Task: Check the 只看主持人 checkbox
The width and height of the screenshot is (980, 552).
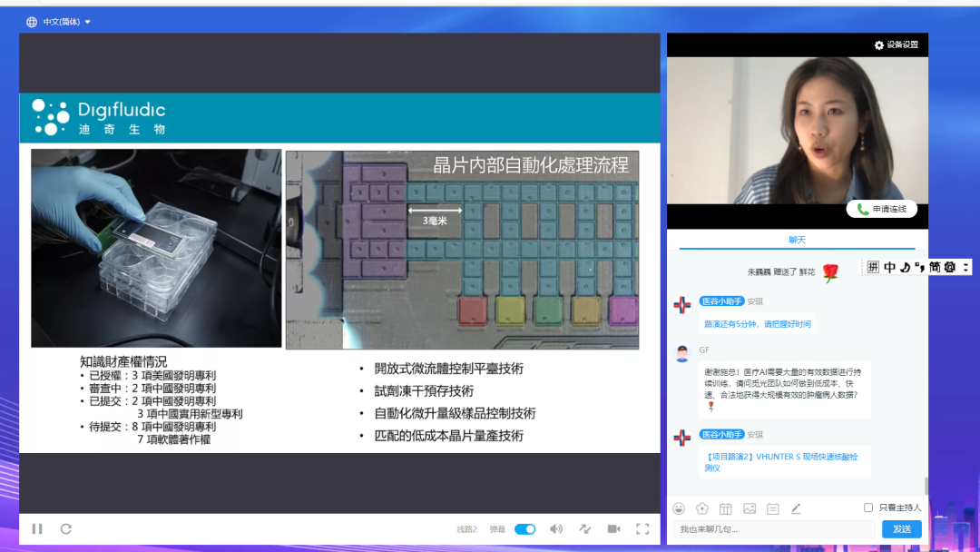Action: click(868, 508)
